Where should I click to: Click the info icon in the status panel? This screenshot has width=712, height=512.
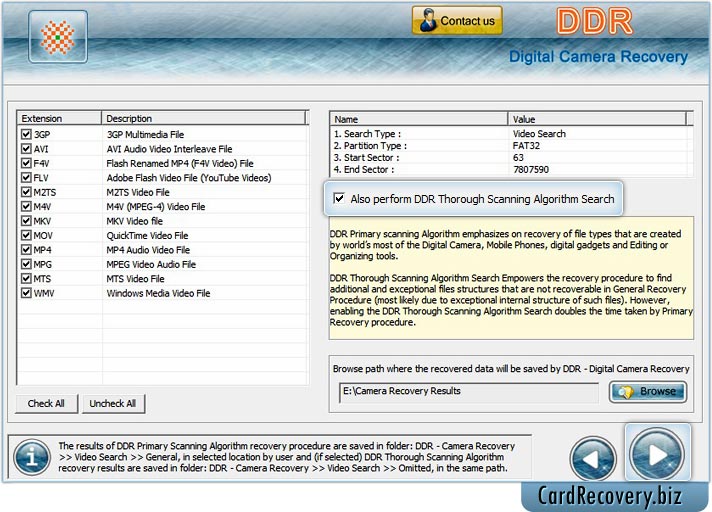point(32,457)
